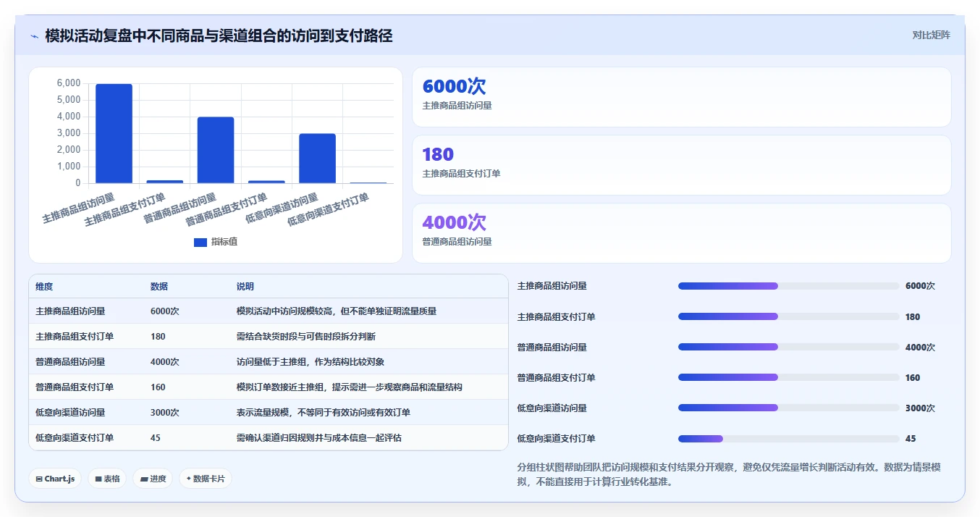980x517 pixels.
Task: Click 主推商品组支付订单 caption on the 180 card
Action: point(461,174)
